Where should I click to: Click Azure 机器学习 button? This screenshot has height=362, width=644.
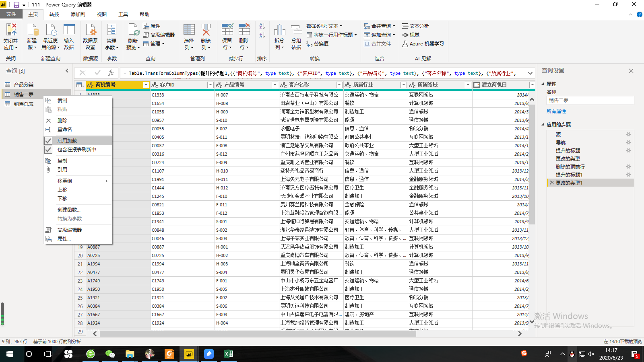coord(423,44)
